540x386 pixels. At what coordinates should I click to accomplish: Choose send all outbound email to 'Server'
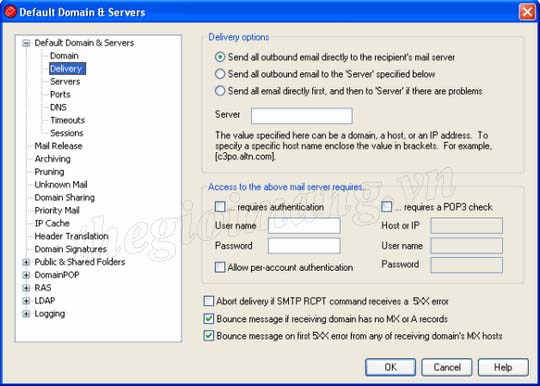tap(220, 74)
